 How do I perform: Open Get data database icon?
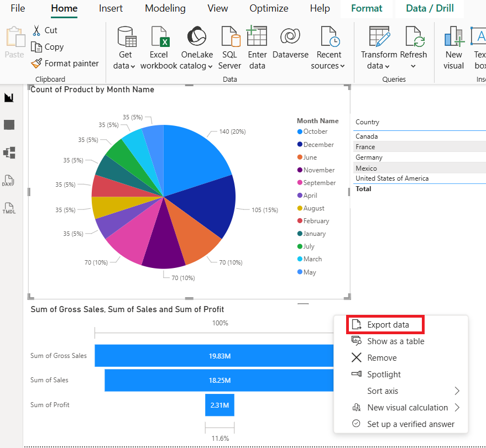127,36
